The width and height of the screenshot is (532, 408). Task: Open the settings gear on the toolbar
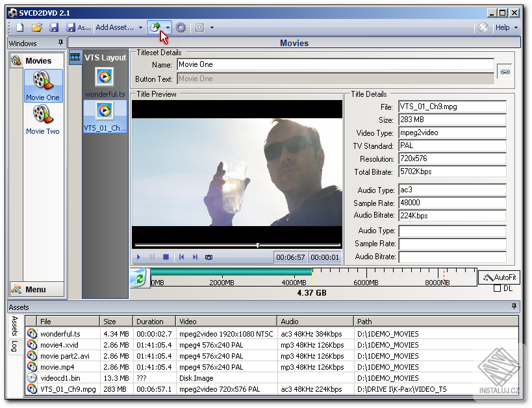point(181,27)
